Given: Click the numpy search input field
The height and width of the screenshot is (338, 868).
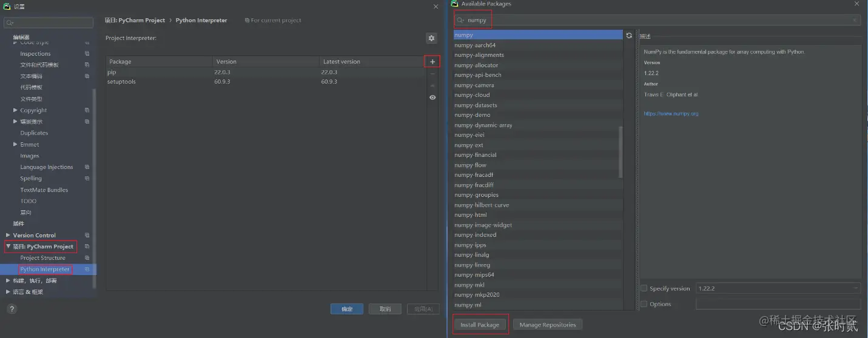Looking at the screenshot, I should pyautogui.click(x=658, y=20).
